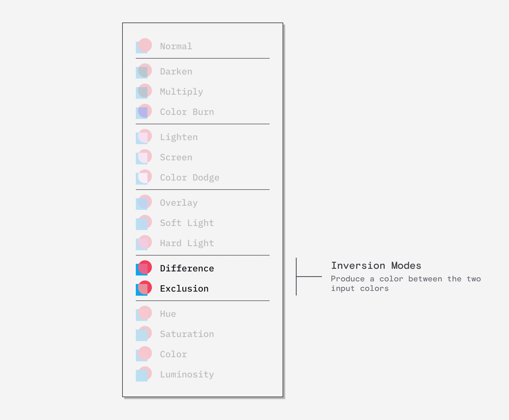Select the Saturation blend mode
This screenshot has height=420, width=509.
[187, 334]
